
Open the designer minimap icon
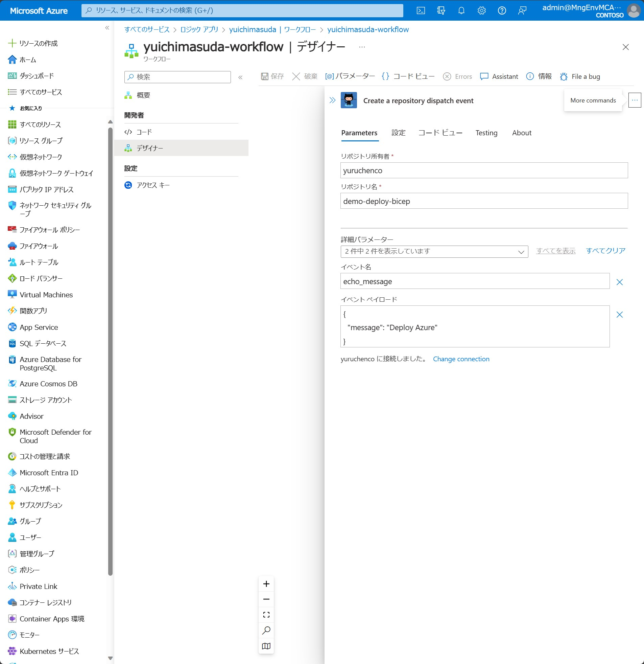(x=266, y=646)
